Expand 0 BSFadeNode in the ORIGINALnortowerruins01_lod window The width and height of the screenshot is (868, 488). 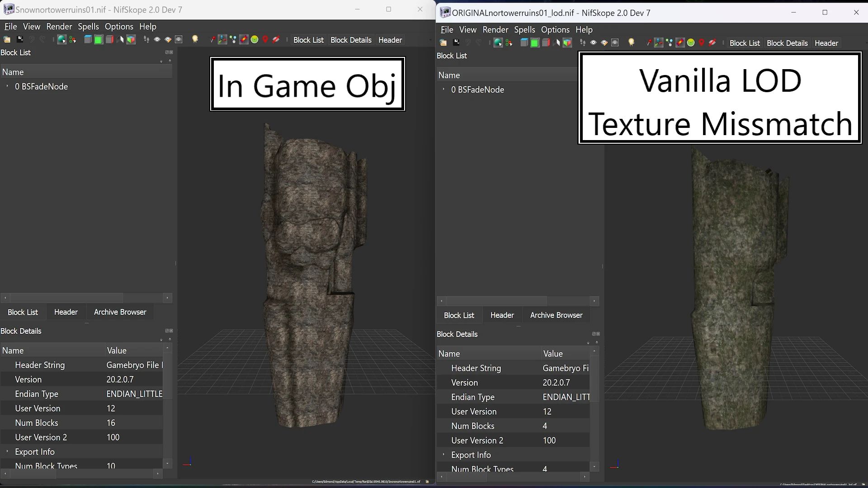(443, 89)
